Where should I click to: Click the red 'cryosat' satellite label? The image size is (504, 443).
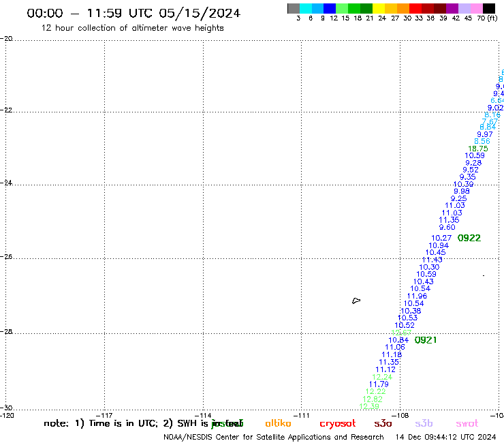tap(338, 424)
